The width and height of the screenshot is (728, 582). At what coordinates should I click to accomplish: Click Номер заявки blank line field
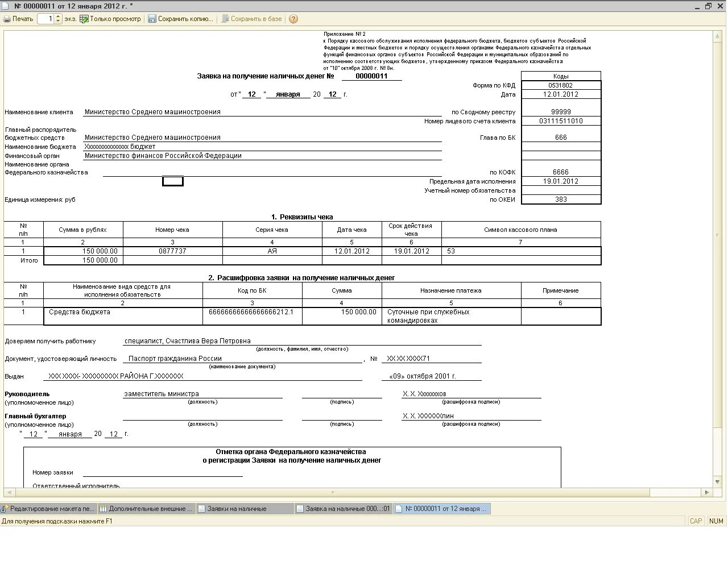tap(163, 472)
